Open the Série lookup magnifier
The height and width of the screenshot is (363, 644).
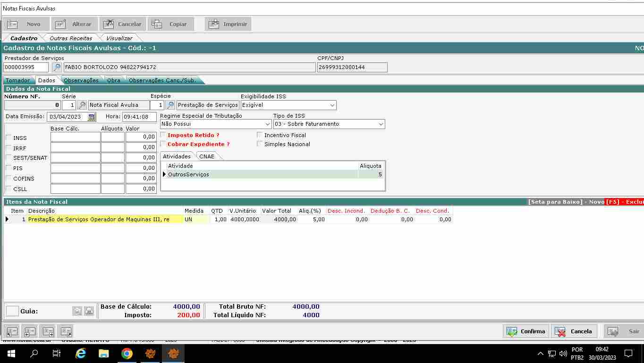click(x=82, y=105)
